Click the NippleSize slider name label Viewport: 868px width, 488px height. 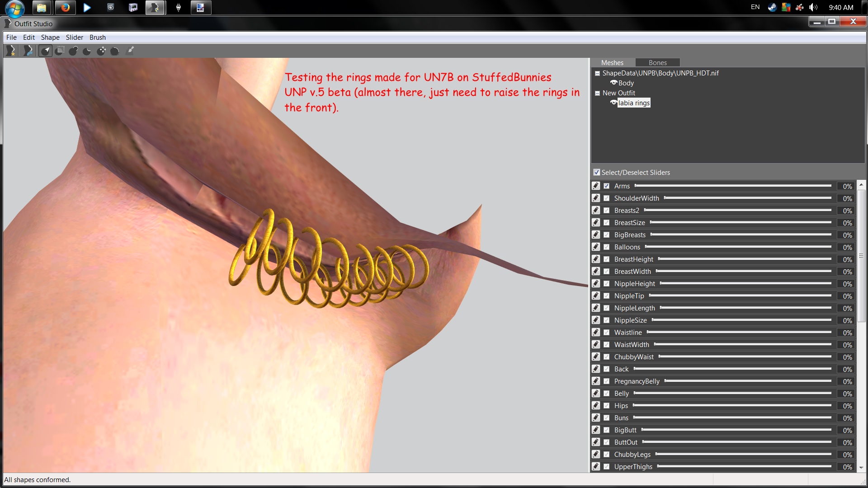point(630,320)
